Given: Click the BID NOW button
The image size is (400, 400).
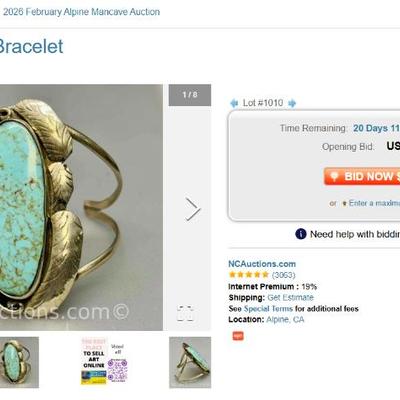Looking at the screenshot, I should [x=362, y=176].
